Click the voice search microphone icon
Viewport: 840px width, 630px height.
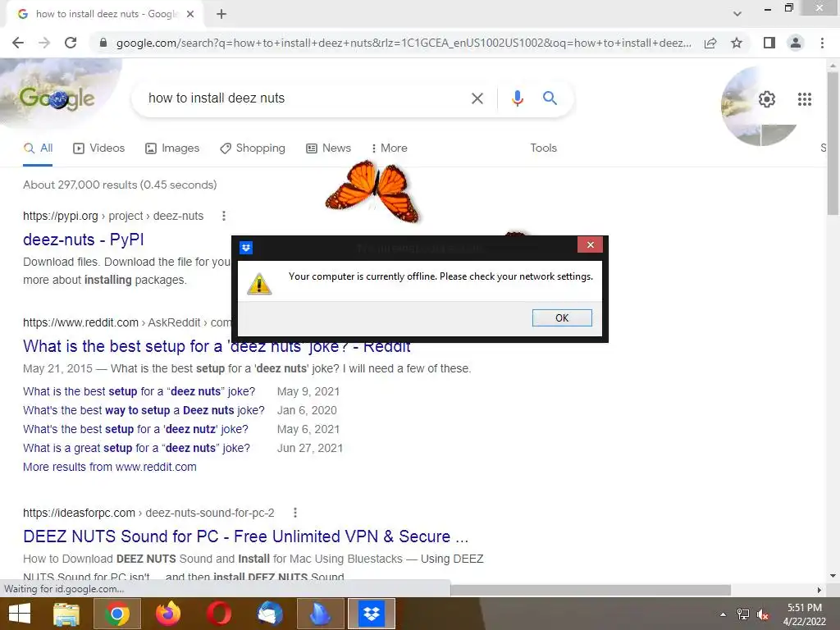tap(517, 98)
